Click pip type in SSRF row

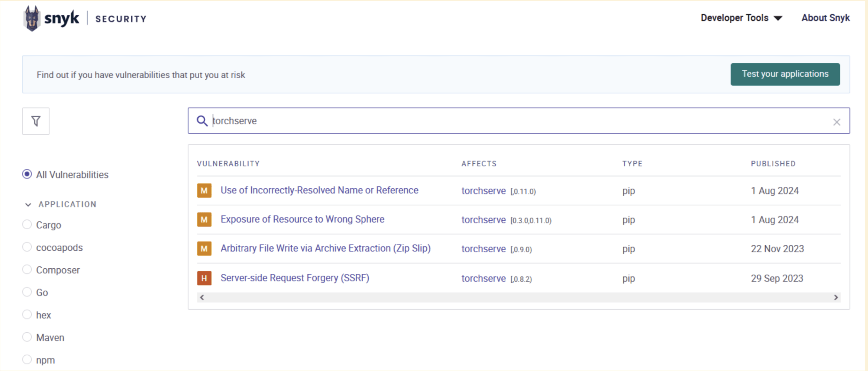pos(629,279)
